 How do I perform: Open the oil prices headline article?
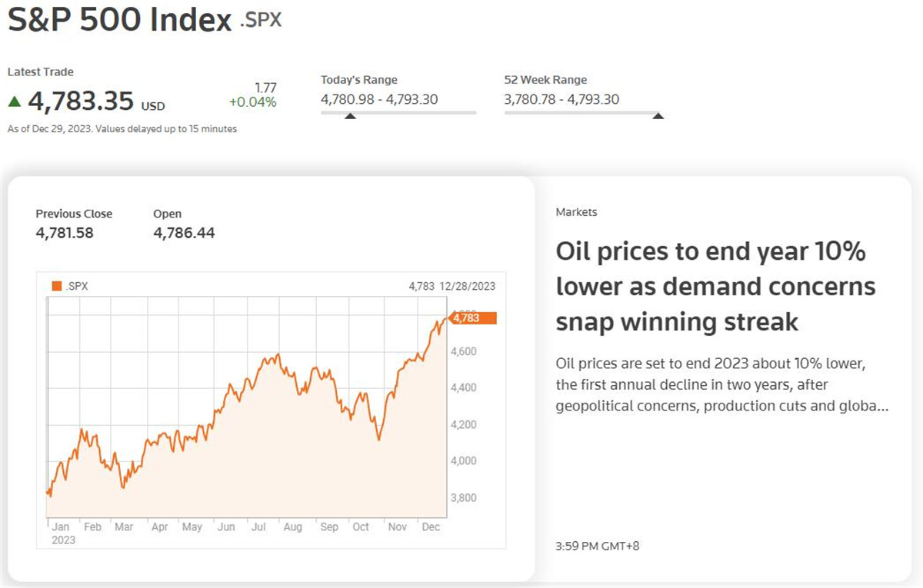tap(715, 287)
